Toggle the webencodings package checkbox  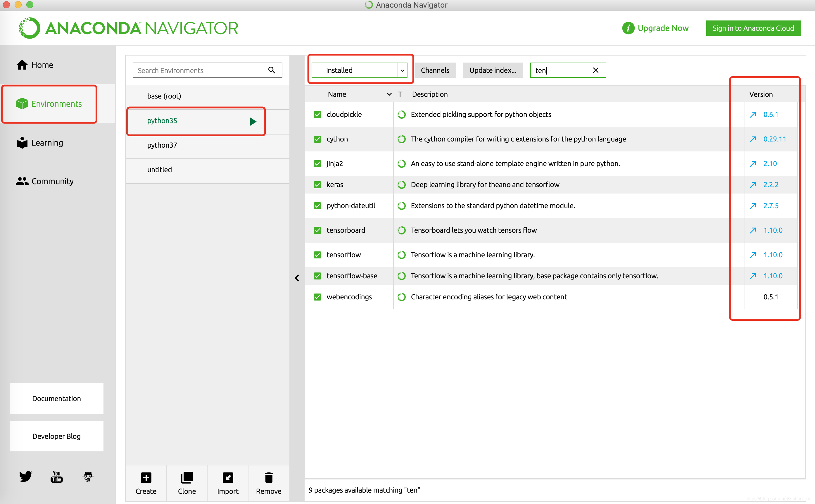point(317,297)
